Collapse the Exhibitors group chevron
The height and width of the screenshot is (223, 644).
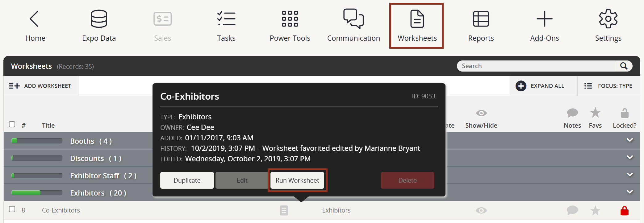coord(630,192)
